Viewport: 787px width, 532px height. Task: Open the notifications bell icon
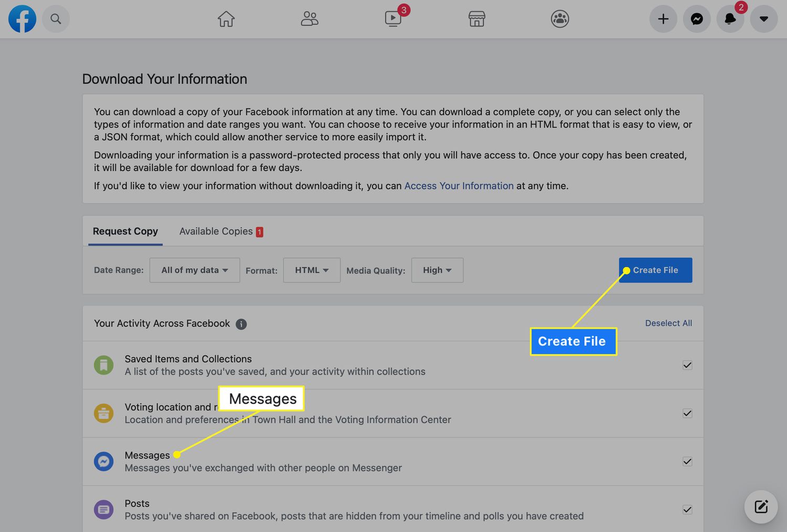(730, 19)
